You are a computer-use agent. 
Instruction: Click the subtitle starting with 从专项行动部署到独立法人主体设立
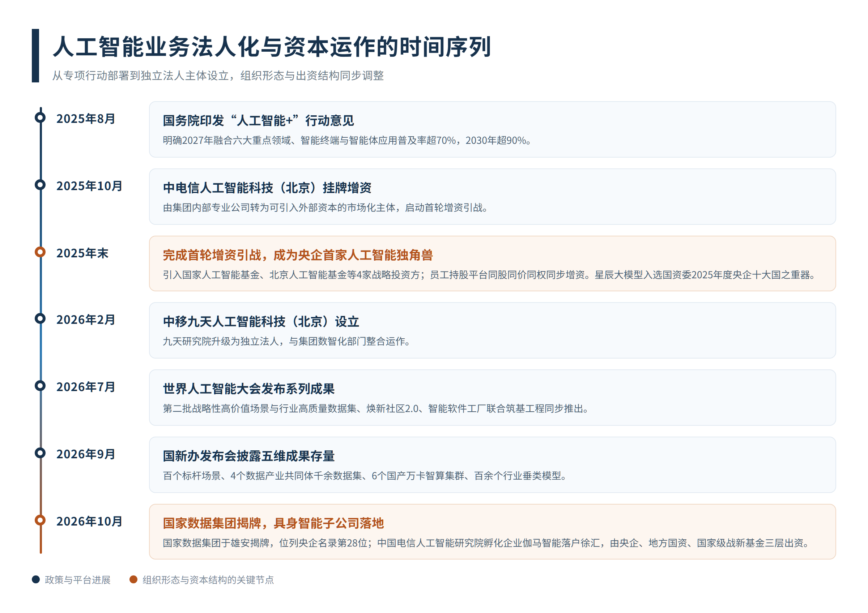218,76
